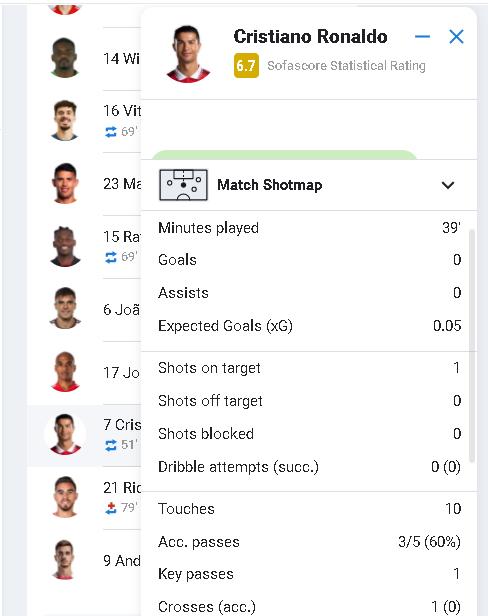The width and height of the screenshot is (488, 616).
Task: Click the stats panel vertical scrollbar
Action: tap(472, 346)
